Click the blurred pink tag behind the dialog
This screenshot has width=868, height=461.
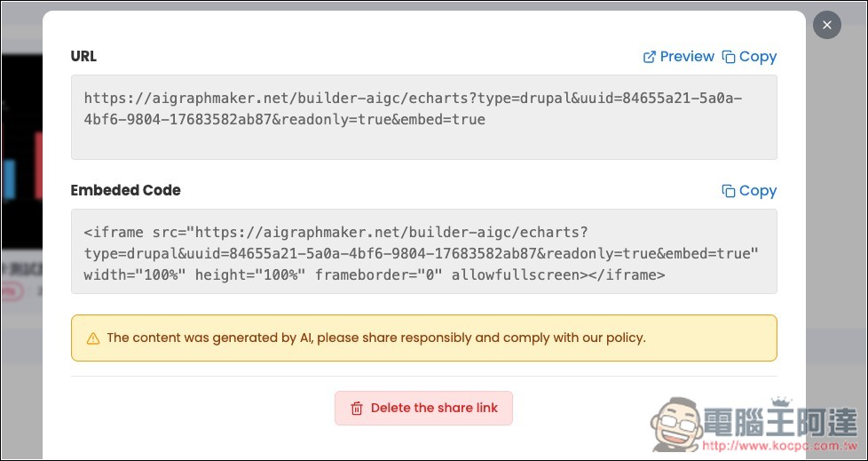coord(12,291)
